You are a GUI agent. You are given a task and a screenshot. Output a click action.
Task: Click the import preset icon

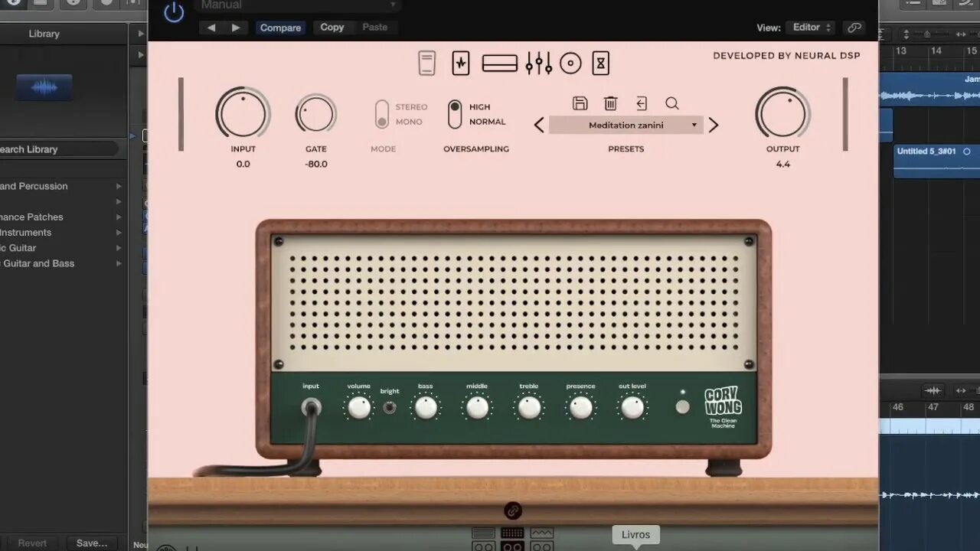tap(642, 103)
